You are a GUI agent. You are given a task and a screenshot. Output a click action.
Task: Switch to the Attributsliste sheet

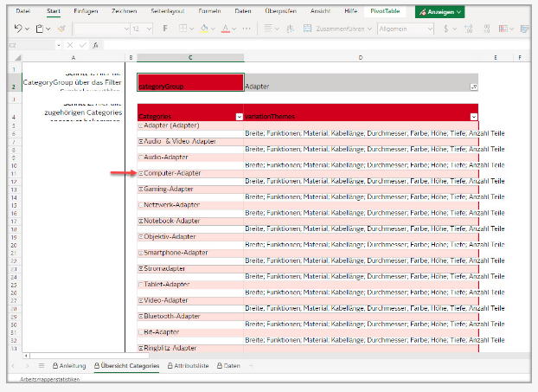point(188,366)
